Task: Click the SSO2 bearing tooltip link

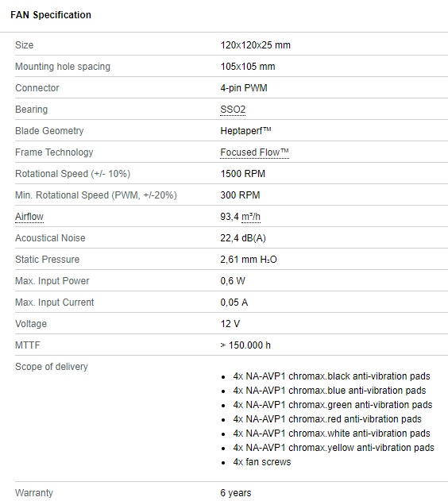Action: tap(233, 110)
